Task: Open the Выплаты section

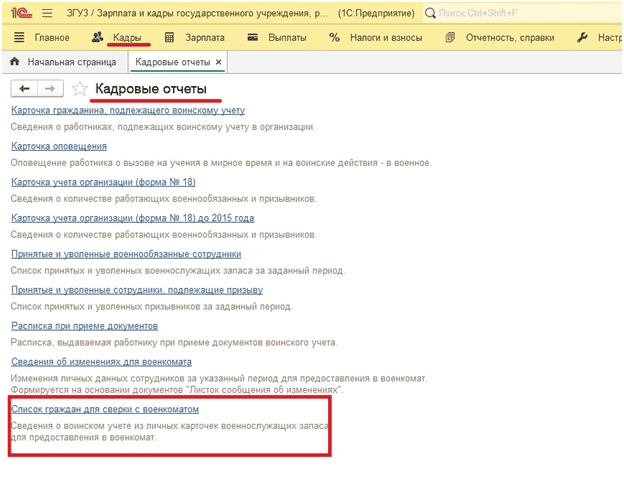Action: (287, 38)
